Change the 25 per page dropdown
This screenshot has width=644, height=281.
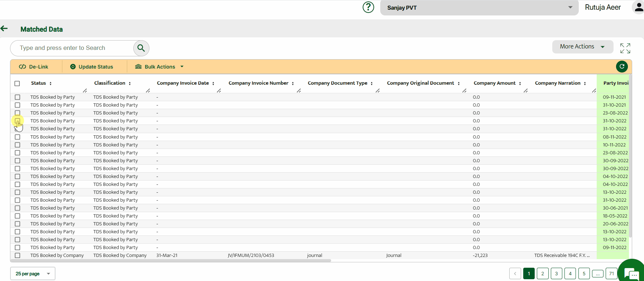pyautogui.click(x=33, y=273)
